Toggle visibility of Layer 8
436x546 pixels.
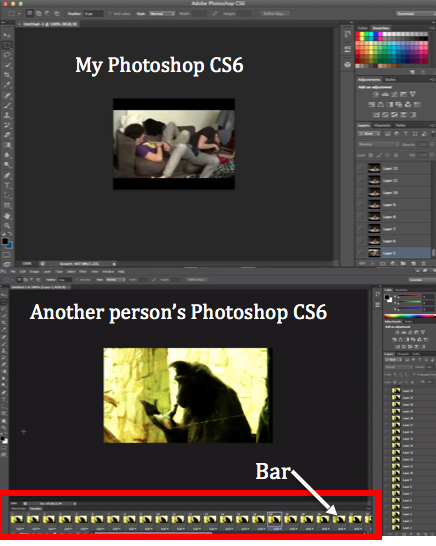pyautogui.click(x=361, y=217)
